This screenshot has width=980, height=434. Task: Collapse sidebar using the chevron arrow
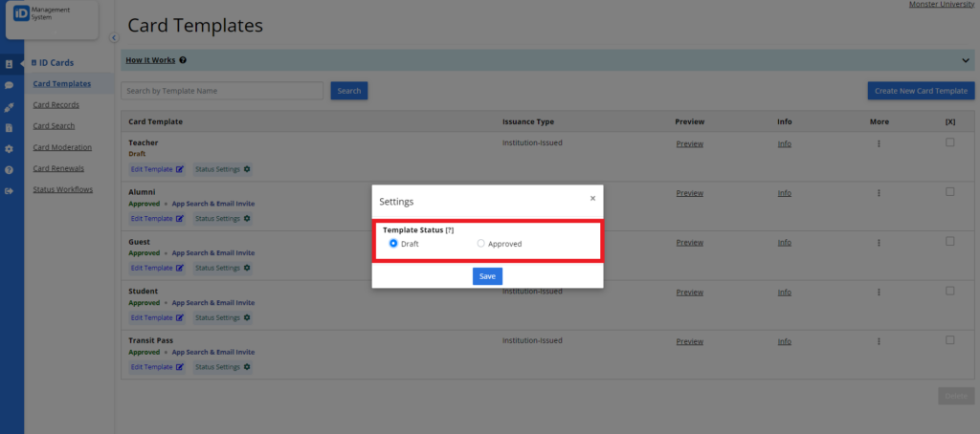(114, 38)
